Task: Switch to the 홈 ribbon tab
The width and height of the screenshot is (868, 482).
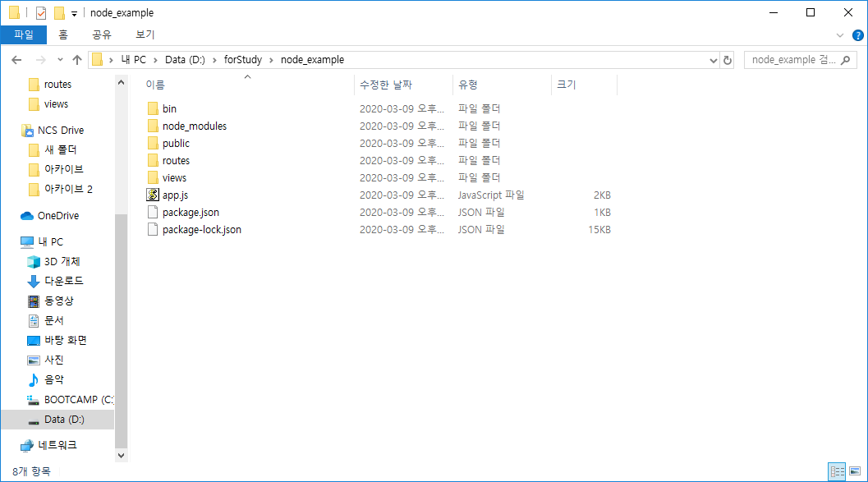Action: coord(63,34)
